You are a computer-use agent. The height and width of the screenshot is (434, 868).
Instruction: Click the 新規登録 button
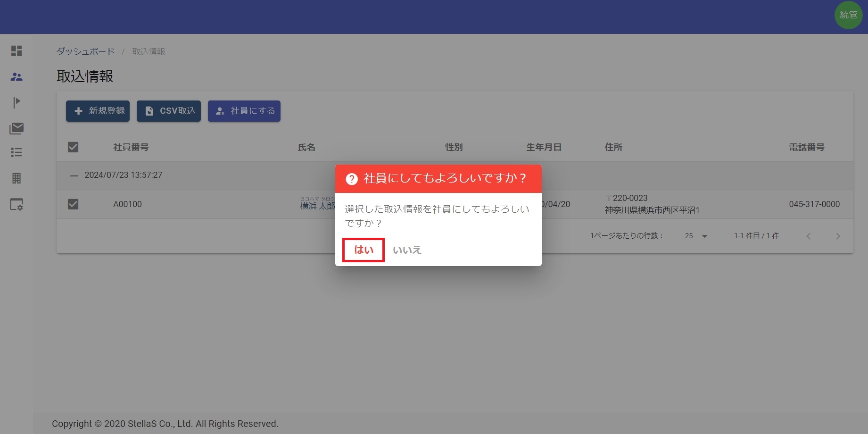[98, 111]
